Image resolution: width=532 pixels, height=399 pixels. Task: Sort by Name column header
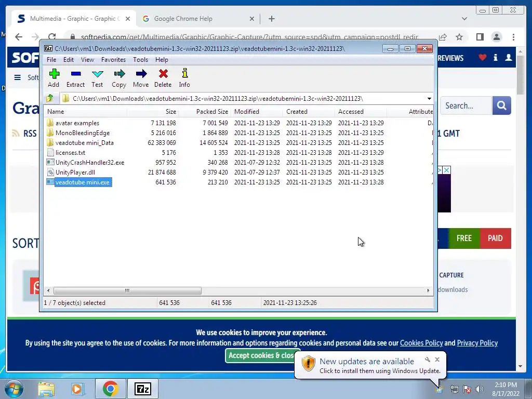pos(86,112)
